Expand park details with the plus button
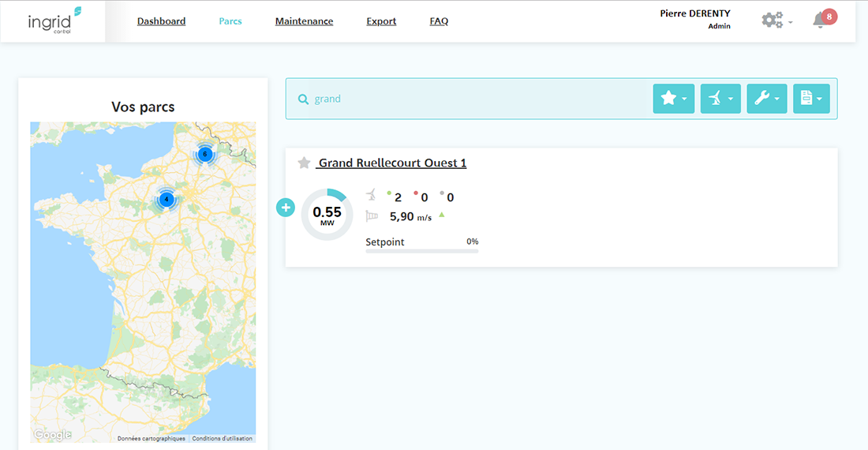 click(x=286, y=208)
